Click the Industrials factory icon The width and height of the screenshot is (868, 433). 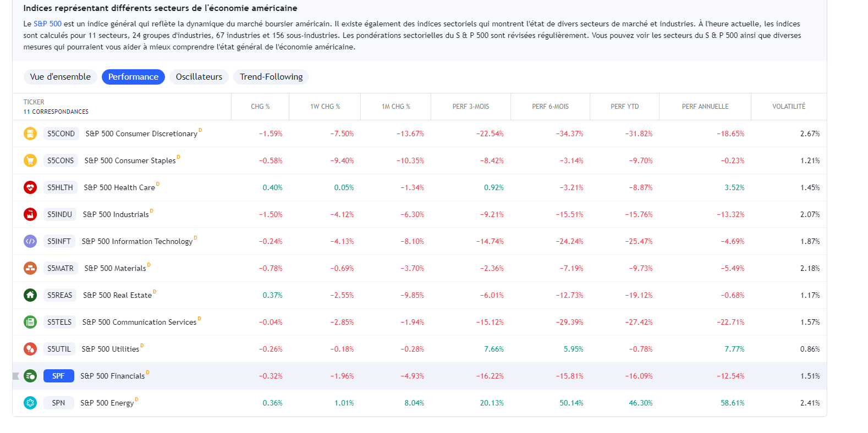point(30,214)
